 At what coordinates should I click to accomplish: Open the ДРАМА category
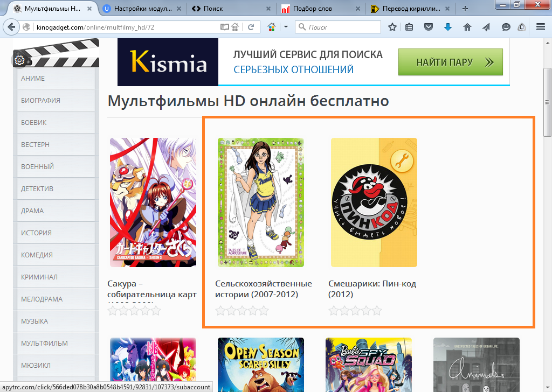tap(56, 211)
